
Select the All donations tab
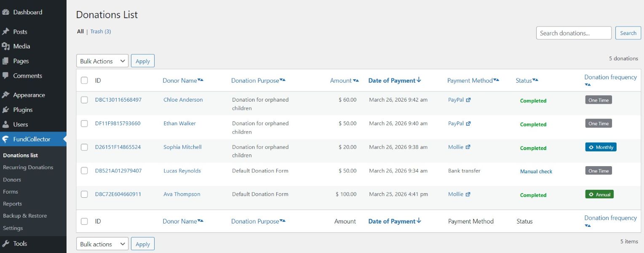click(80, 31)
